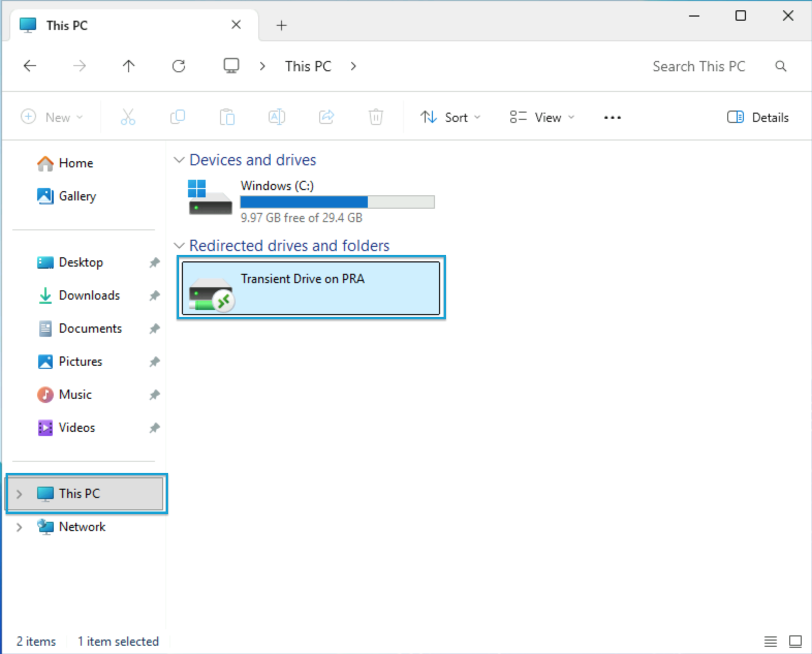Expand the Network tree node
812x654 pixels.
tap(19, 527)
